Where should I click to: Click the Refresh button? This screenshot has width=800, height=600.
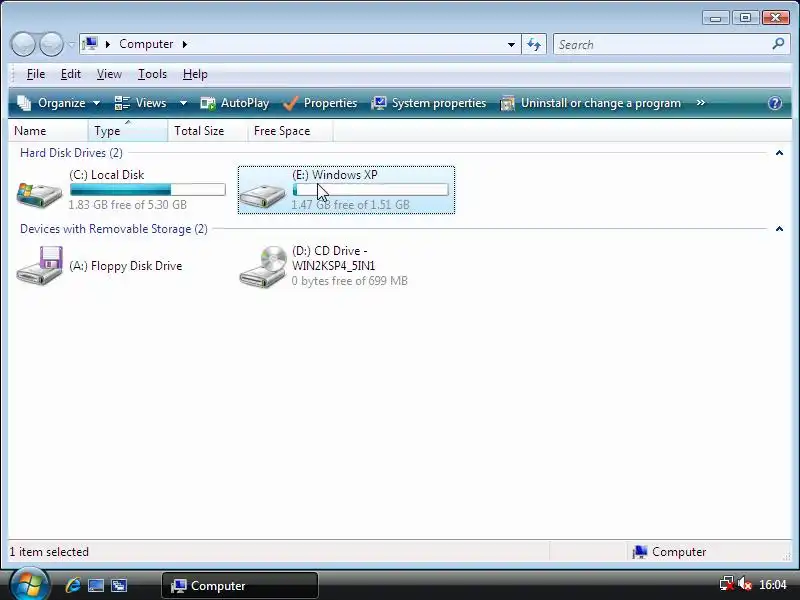click(534, 44)
